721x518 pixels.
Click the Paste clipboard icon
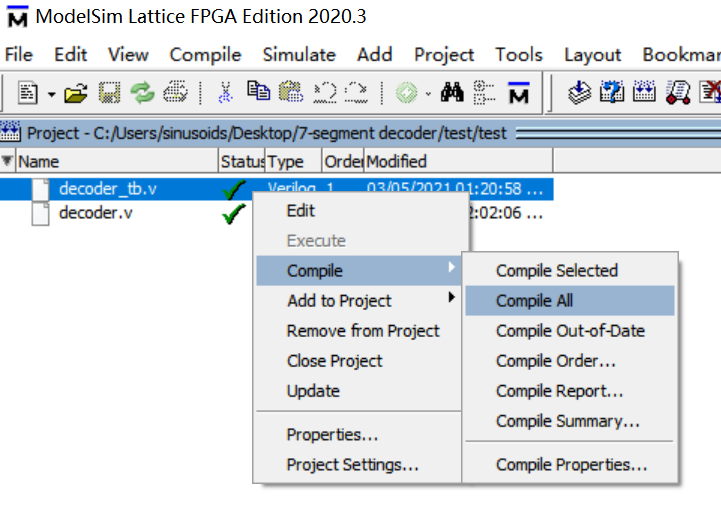[291, 91]
